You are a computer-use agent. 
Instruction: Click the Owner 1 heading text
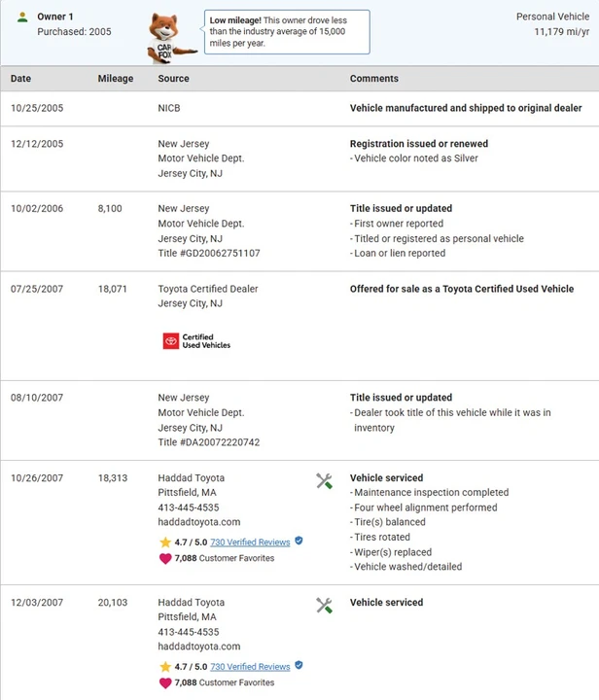(x=54, y=17)
